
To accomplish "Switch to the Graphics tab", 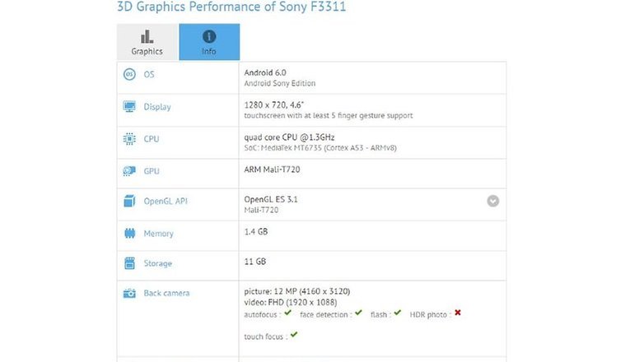I will tap(147, 42).
